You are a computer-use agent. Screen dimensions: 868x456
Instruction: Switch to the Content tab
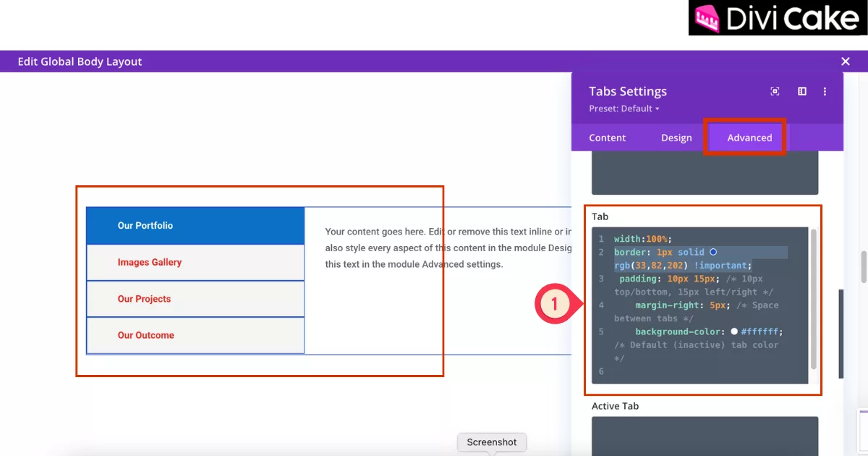608,138
